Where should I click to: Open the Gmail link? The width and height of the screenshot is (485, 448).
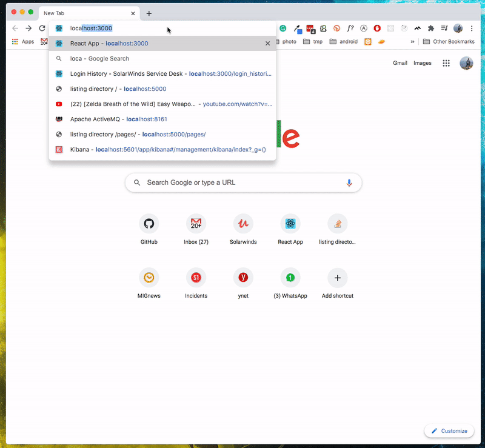[x=400, y=63]
